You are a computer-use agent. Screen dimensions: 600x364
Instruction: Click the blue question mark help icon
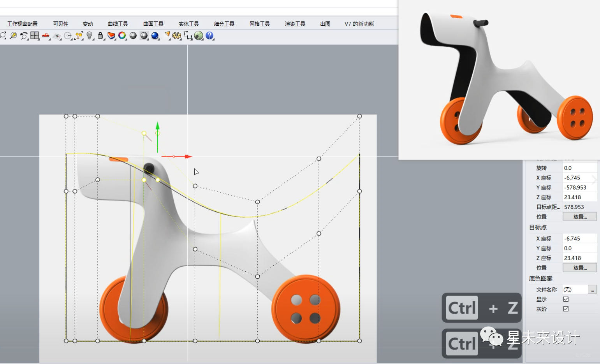[209, 35]
